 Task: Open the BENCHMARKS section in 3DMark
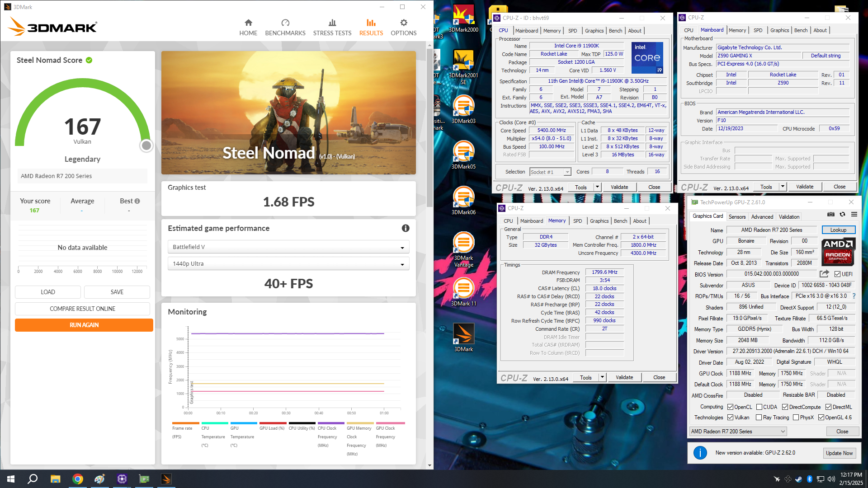285,28
